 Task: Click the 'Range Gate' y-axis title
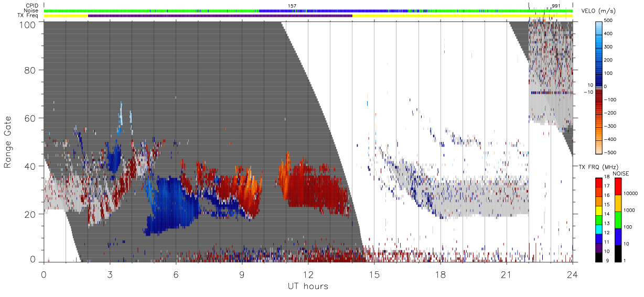click(8, 142)
